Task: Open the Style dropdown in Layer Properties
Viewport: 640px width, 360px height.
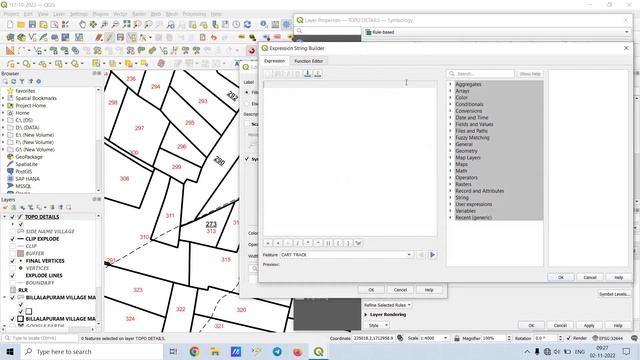Action: (x=378, y=325)
